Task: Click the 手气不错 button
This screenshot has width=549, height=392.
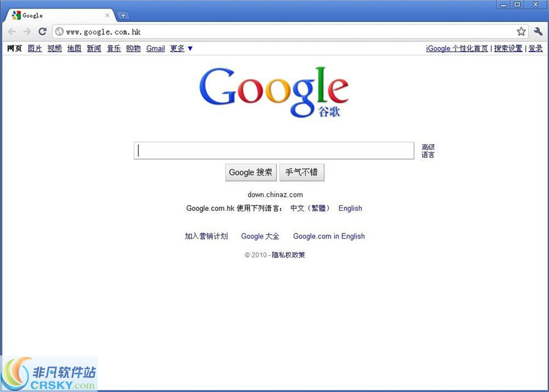Action: 302,173
